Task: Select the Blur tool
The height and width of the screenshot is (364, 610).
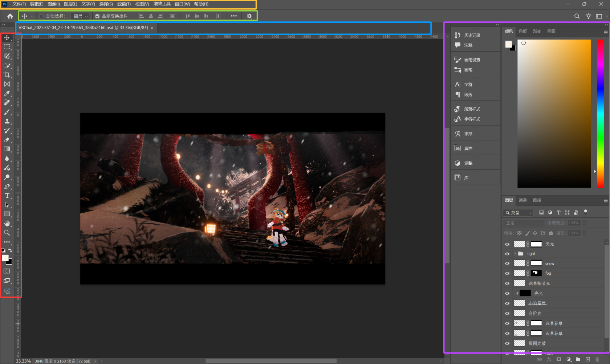Action: click(x=7, y=158)
